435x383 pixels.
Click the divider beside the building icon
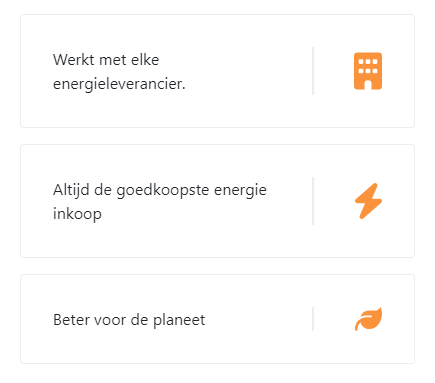[x=313, y=71]
